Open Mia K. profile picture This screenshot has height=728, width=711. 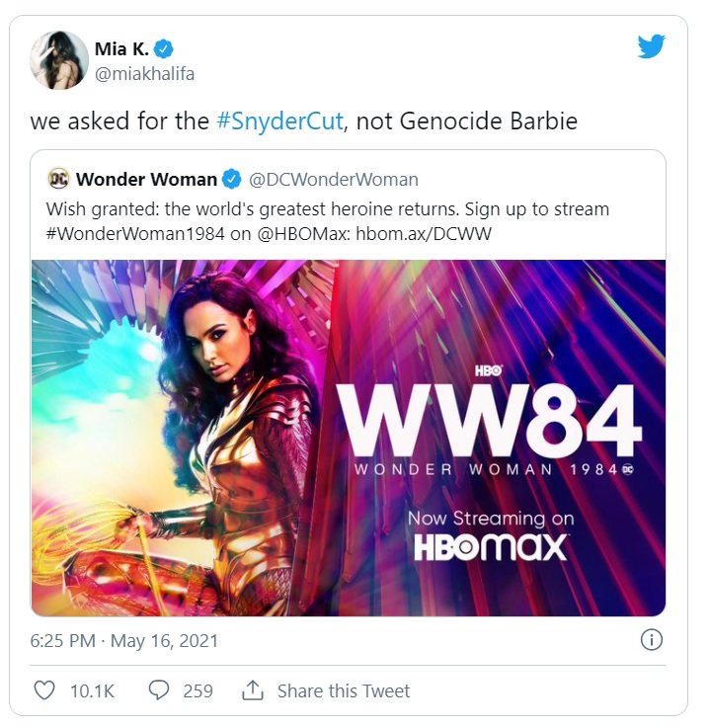(x=59, y=60)
